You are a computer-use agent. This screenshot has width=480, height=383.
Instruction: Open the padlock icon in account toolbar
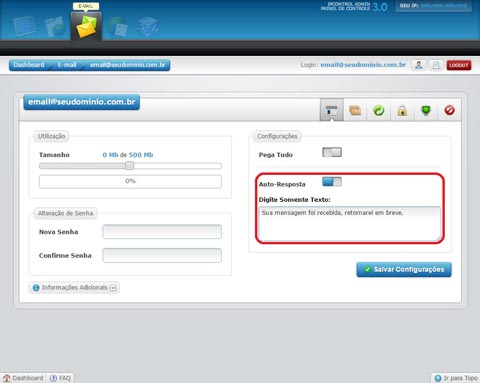(402, 110)
